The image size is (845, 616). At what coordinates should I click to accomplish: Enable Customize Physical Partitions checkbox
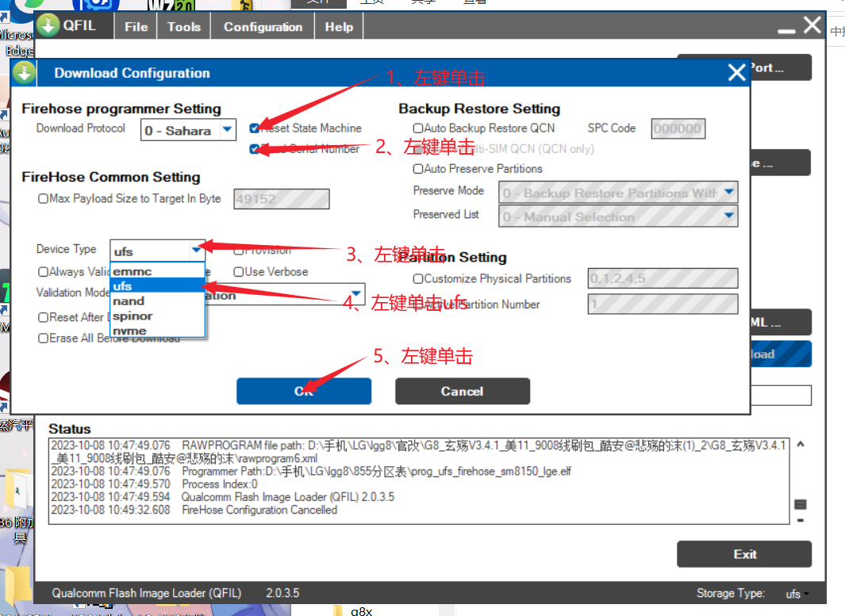point(418,279)
